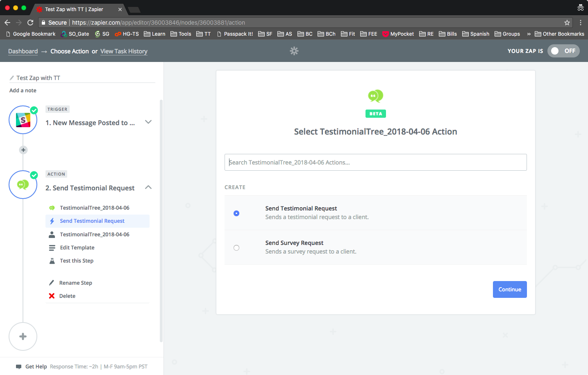Open the Spanish bookmarks folder
The image size is (588, 375).
pos(476,34)
